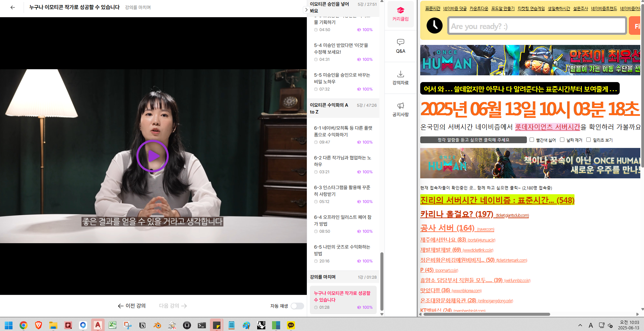The height and width of the screenshot is (331, 644).
Task: Open AutoCAD from the taskbar
Action: (x=98, y=325)
